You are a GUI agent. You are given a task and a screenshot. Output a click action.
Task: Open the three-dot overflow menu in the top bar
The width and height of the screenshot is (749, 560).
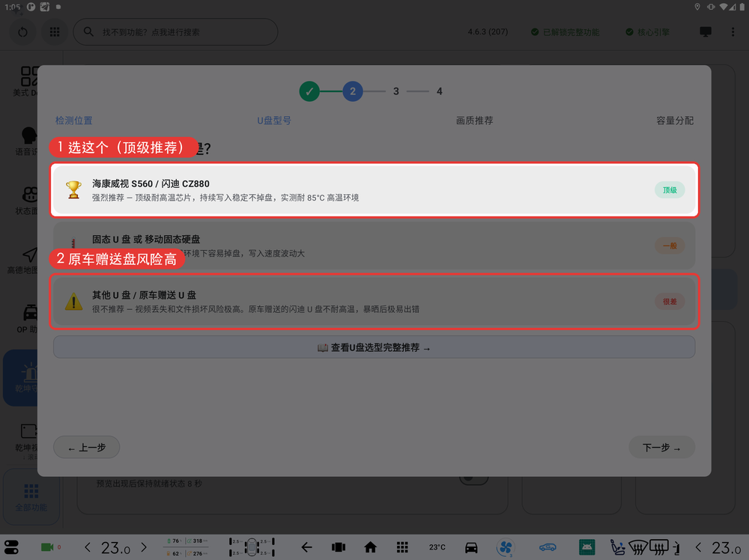click(x=733, y=32)
